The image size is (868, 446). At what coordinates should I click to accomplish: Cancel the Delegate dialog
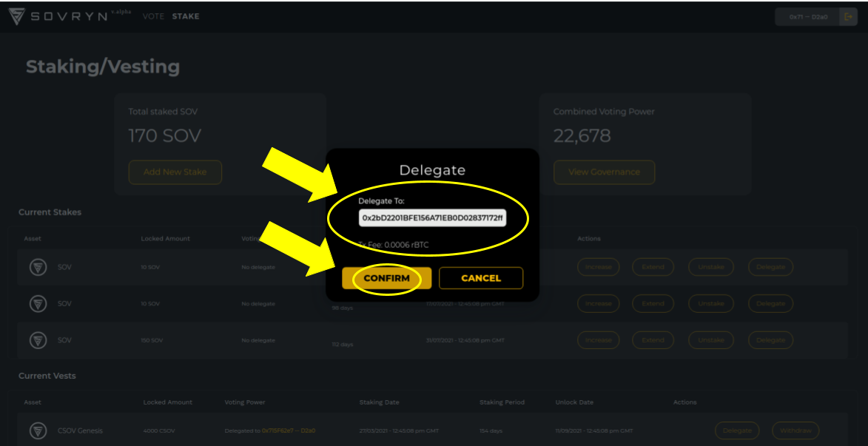pos(480,278)
